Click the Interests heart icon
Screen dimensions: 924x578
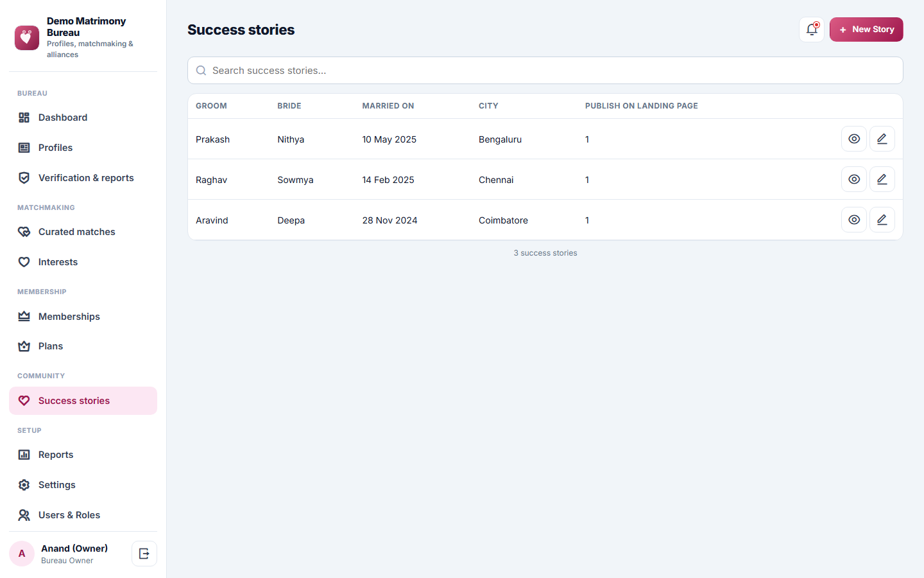(24, 262)
